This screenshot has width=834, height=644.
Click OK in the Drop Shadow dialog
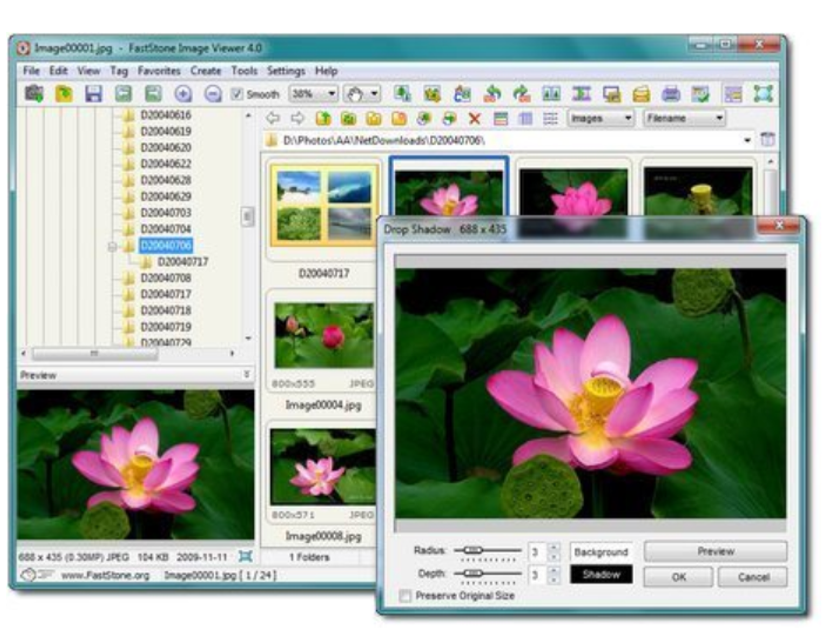click(678, 577)
